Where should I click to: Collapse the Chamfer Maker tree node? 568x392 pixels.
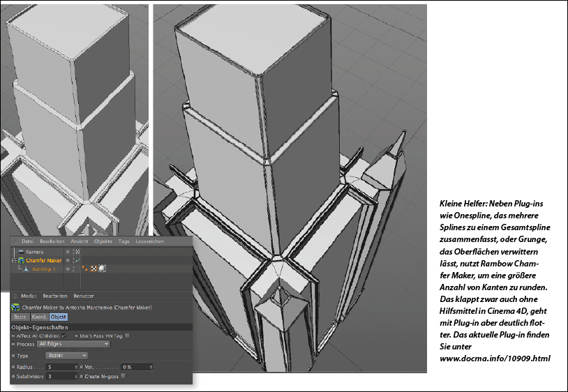(x=14, y=260)
